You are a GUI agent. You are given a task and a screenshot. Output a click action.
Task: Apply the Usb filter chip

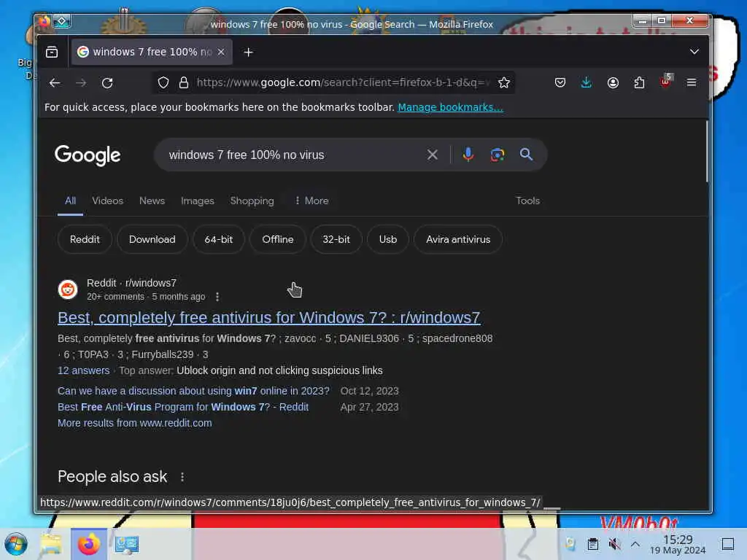[388, 239]
